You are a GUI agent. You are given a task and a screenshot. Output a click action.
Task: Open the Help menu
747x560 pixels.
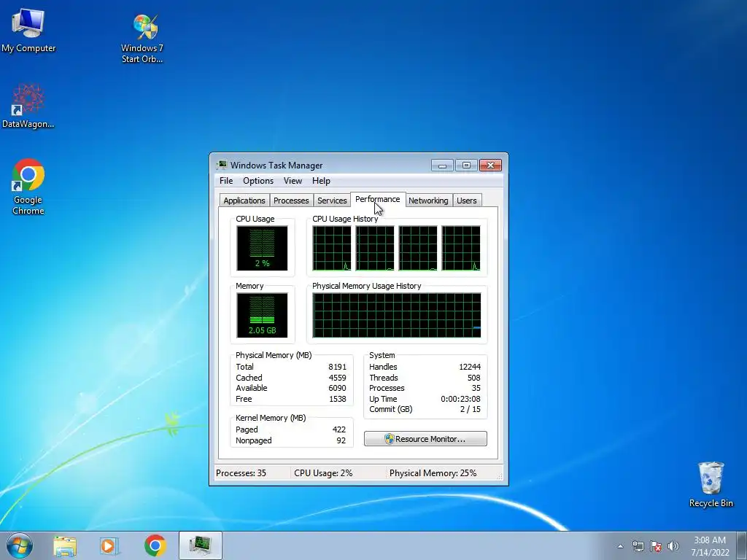321,181
